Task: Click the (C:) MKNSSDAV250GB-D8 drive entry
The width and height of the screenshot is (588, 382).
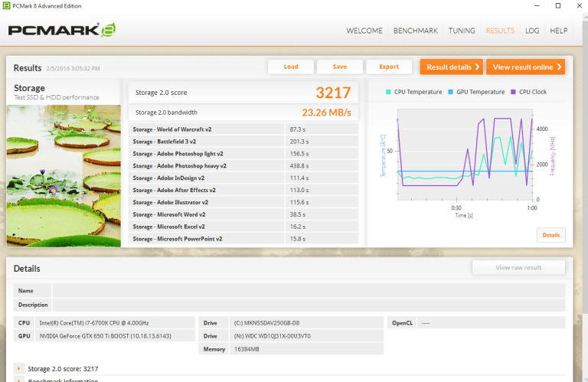Action: [x=307, y=323]
